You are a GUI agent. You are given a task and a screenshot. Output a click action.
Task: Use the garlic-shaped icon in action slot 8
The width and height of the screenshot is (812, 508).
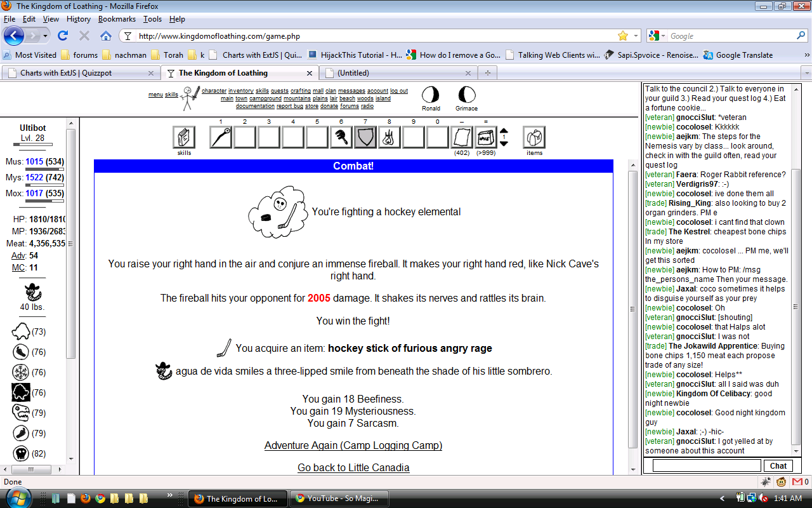click(390, 137)
